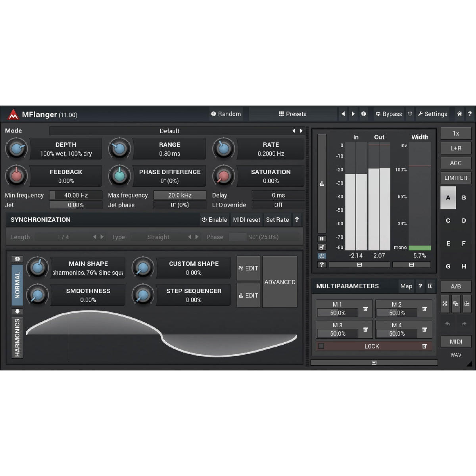Click the STEP SEQUENCER knob
Image resolution: width=476 pixels, height=476 pixels.
(143, 295)
